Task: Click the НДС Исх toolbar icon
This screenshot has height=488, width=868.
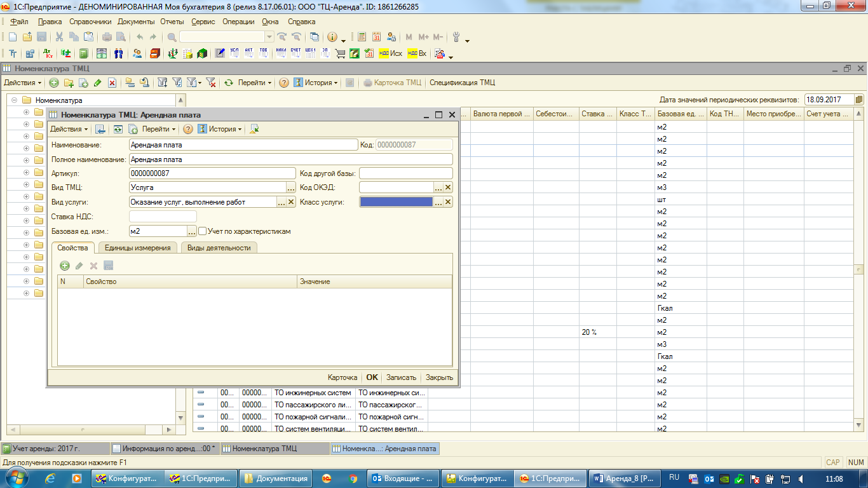Action: point(390,54)
